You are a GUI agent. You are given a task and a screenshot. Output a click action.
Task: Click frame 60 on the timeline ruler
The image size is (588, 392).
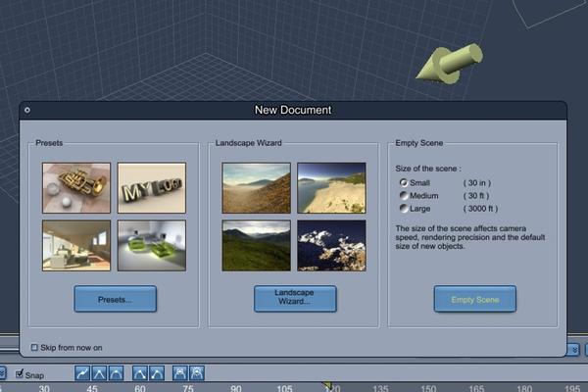[x=140, y=389]
